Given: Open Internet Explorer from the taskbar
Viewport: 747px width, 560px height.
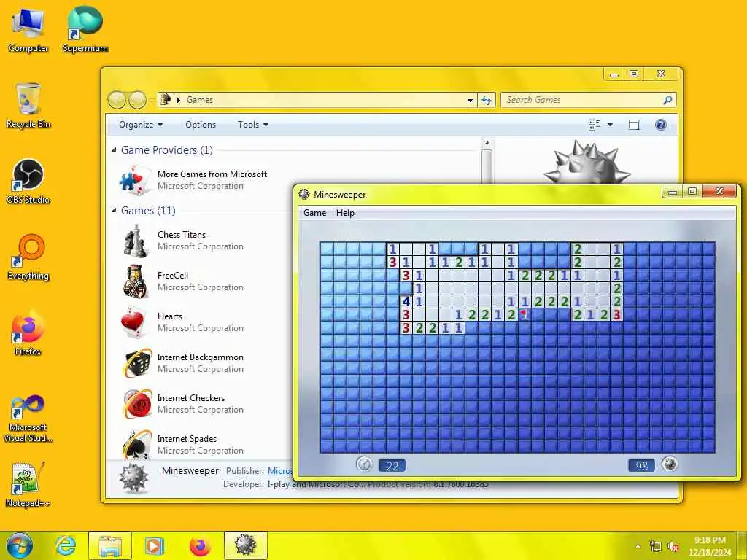Looking at the screenshot, I should [66, 545].
